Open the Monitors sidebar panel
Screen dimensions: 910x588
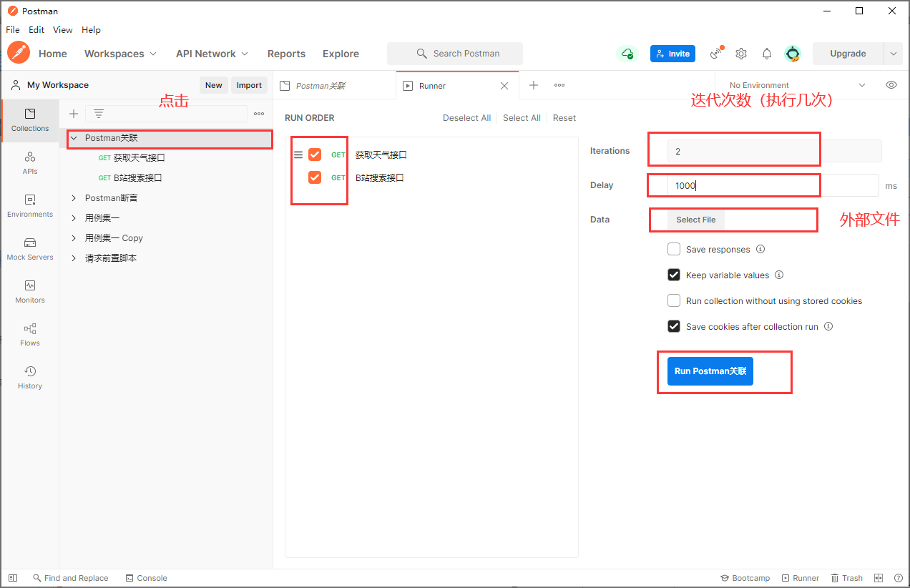point(30,292)
